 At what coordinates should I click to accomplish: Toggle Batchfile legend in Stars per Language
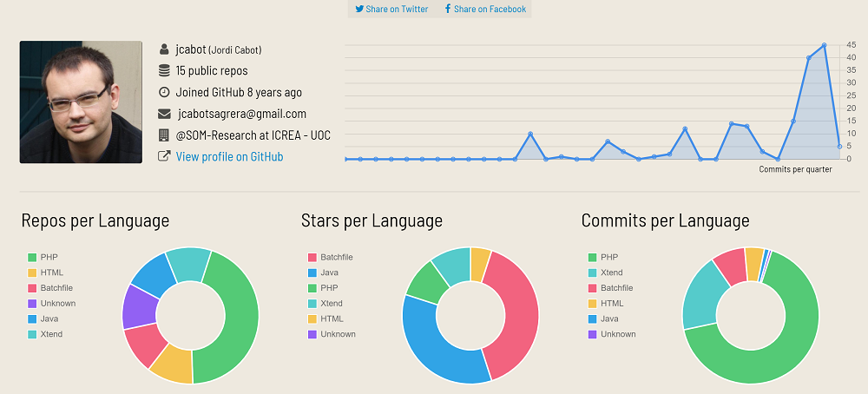click(x=336, y=258)
